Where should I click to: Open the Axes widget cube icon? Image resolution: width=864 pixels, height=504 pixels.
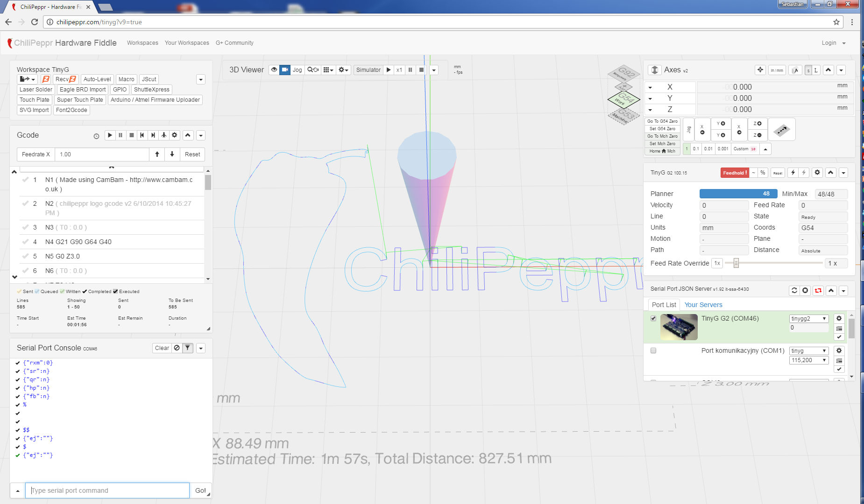(x=655, y=70)
